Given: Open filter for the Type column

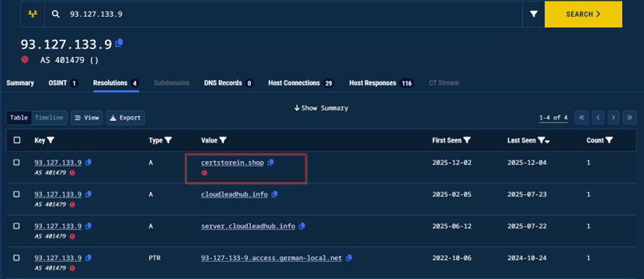Looking at the screenshot, I should tap(168, 141).
